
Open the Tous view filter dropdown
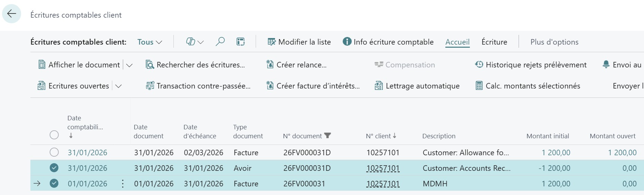pyautogui.click(x=150, y=42)
